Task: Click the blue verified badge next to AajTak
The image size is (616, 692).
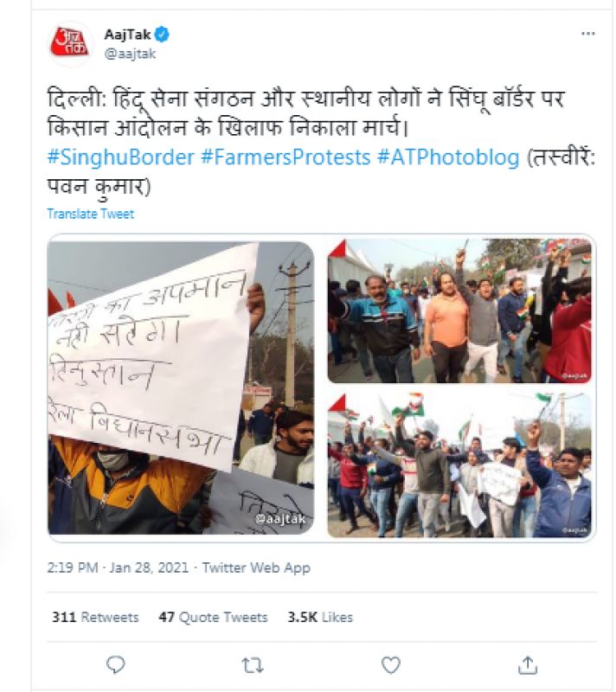Action: point(162,34)
